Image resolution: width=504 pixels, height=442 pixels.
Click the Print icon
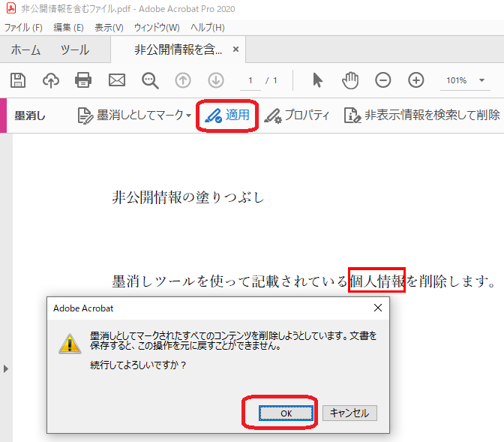pyautogui.click(x=83, y=80)
